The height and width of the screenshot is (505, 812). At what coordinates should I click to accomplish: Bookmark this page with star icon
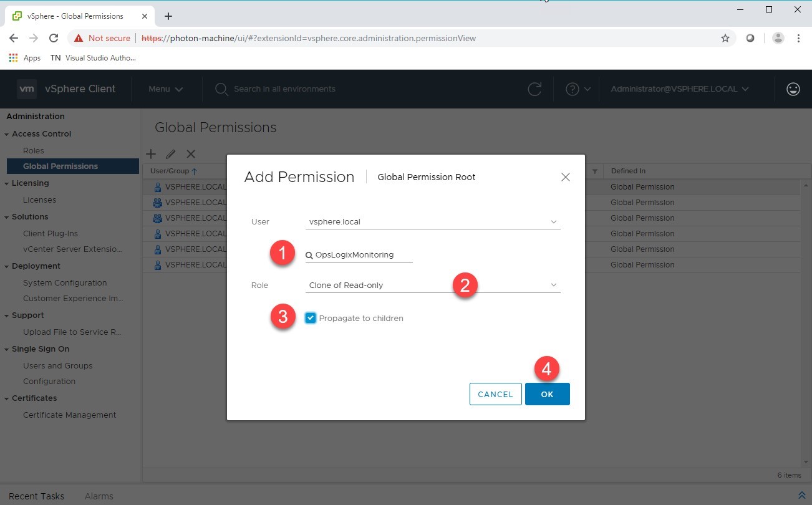click(725, 38)
